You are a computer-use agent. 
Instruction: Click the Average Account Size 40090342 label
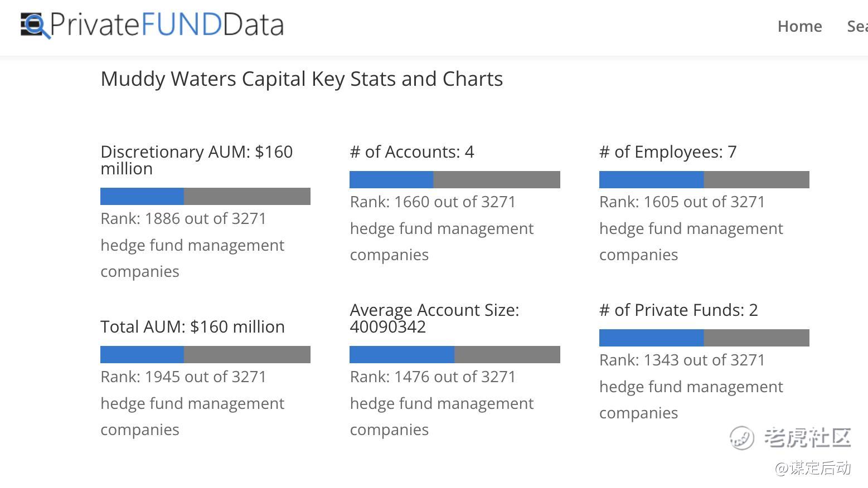pyautogui.click(x=434, y=318)
